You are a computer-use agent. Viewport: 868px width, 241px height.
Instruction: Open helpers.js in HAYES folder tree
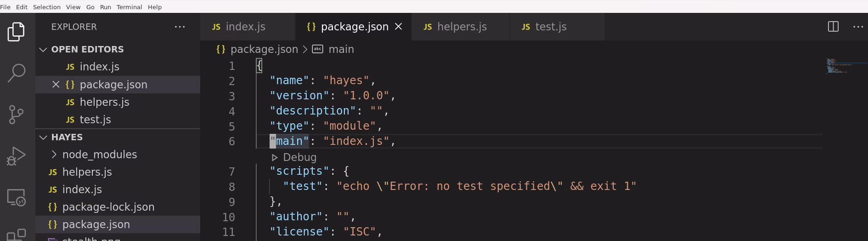pyautogui.click(x=118, y=172)
